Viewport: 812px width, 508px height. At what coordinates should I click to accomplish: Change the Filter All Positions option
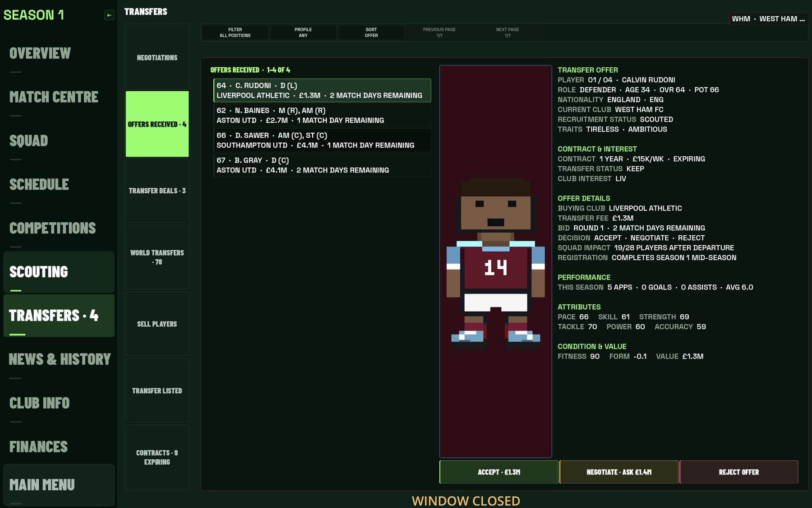click(235, 33)
